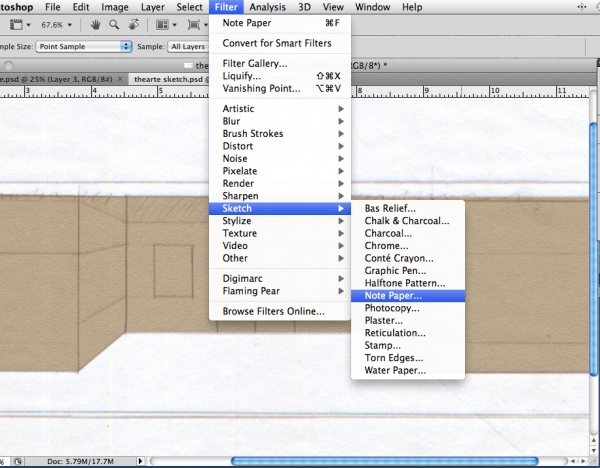The height and width of the screenshot is (468, 600).
Task: Open the Help menu
Action: pos(412,7)
